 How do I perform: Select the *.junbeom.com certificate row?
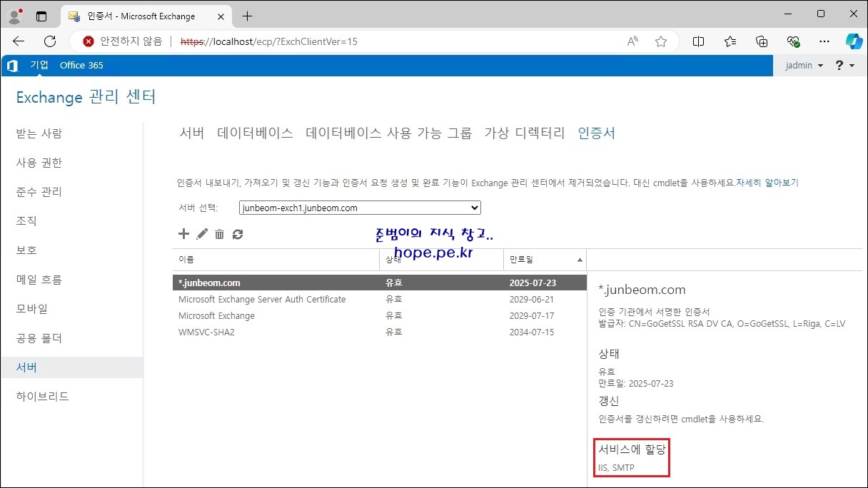pos(379,283)
